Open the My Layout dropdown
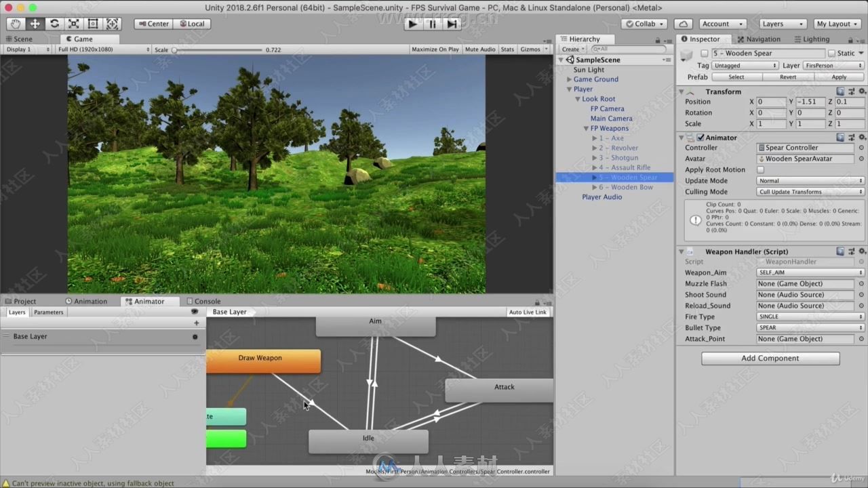The image size is (868, 488). pyautogui.click(x=837, y=24)
